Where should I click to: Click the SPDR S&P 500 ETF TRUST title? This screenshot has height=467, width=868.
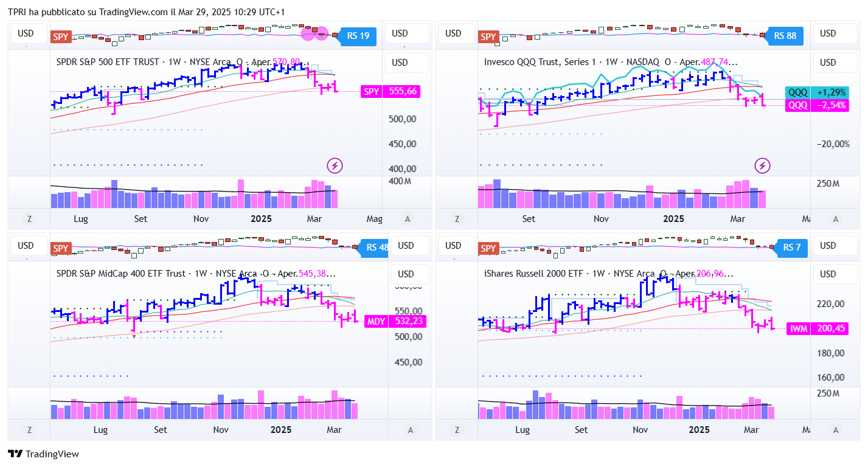pyautogui.click(x=108, y=62)
